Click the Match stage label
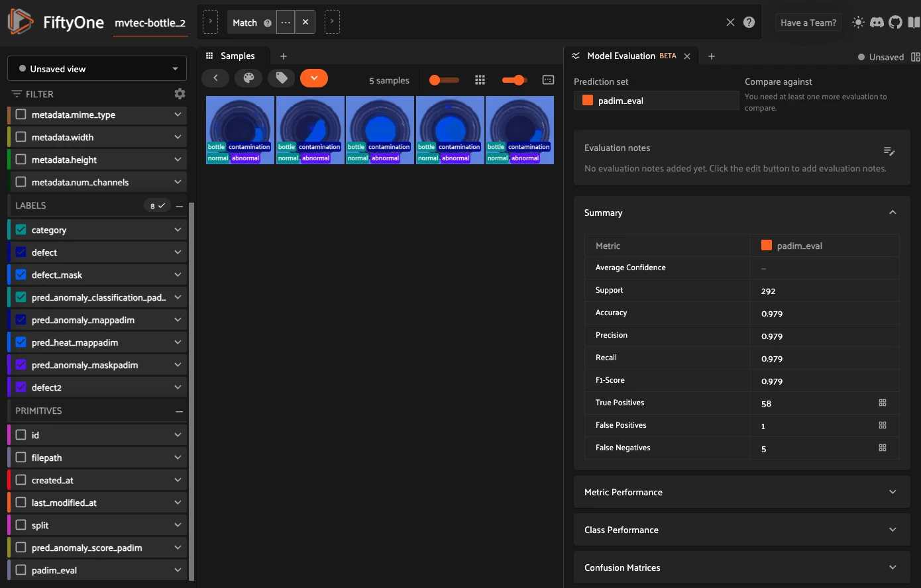The height and width of the screenshot is (588, 921). [x=244, y=23]
